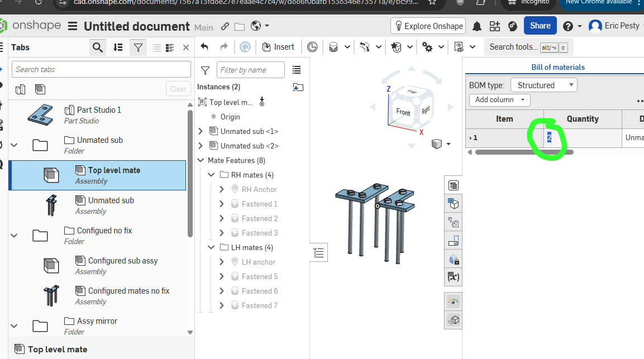The width and height of the screenshot is (644, 359).
Task: Switch Tabs panel to detailed list view
Action: point(170,47)
